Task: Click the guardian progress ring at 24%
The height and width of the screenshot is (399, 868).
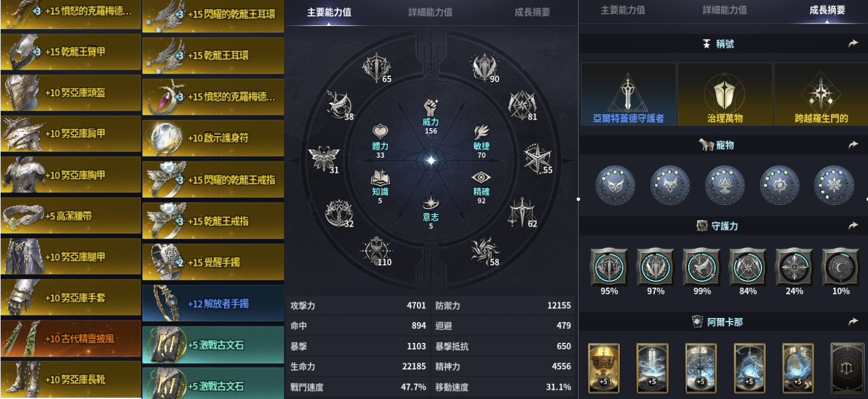Action: click(794, 266)
